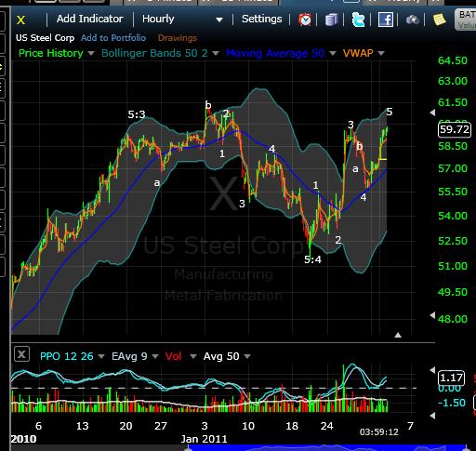This screenshot has height=451, width=476.
Task: Click the date axis label 13
Action: tap(82, 426)
